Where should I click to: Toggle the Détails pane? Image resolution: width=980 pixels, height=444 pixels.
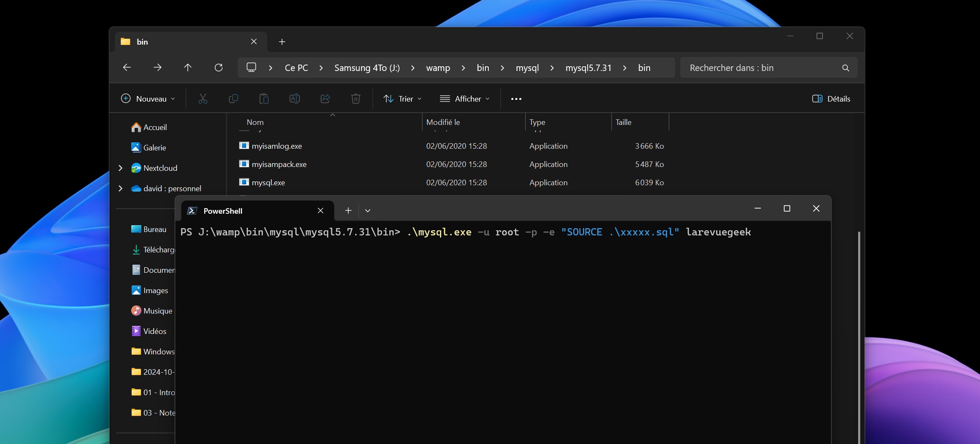click(831, 99)
